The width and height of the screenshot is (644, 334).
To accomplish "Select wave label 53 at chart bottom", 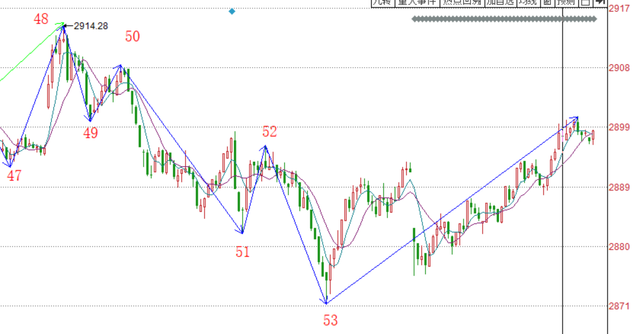I will click(330, 320).
